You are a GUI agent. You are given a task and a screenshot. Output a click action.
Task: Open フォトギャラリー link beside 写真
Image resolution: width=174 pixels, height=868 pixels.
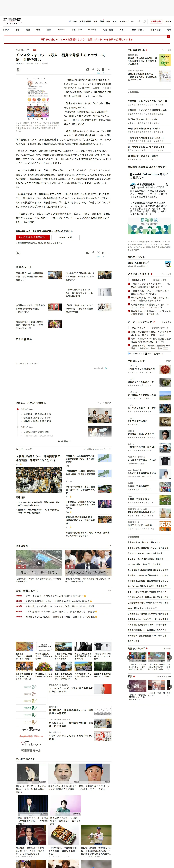[x=164, y=676]
